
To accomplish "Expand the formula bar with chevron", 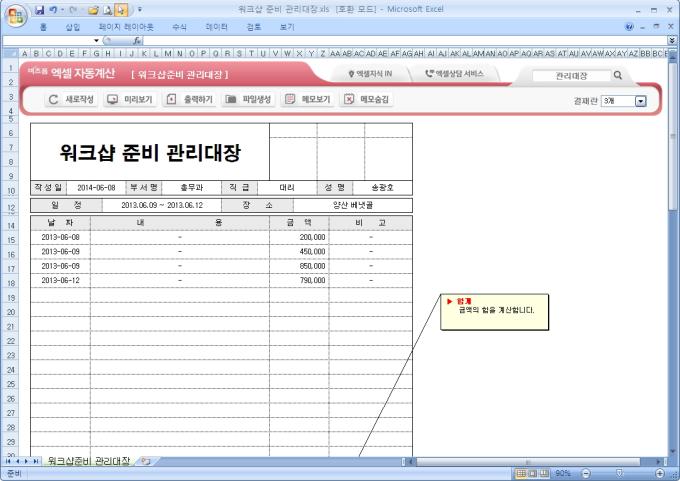I will coord(672,40).
